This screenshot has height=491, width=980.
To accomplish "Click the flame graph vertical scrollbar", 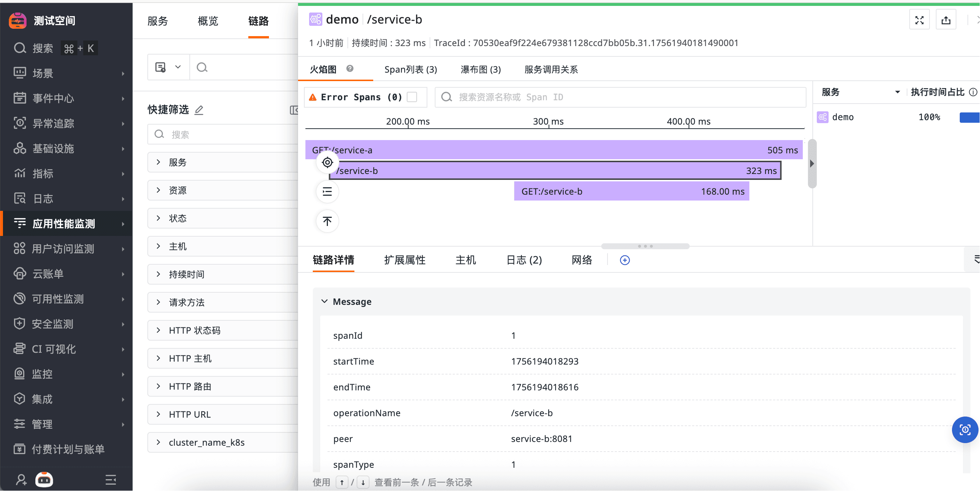I will click(812, 164).
